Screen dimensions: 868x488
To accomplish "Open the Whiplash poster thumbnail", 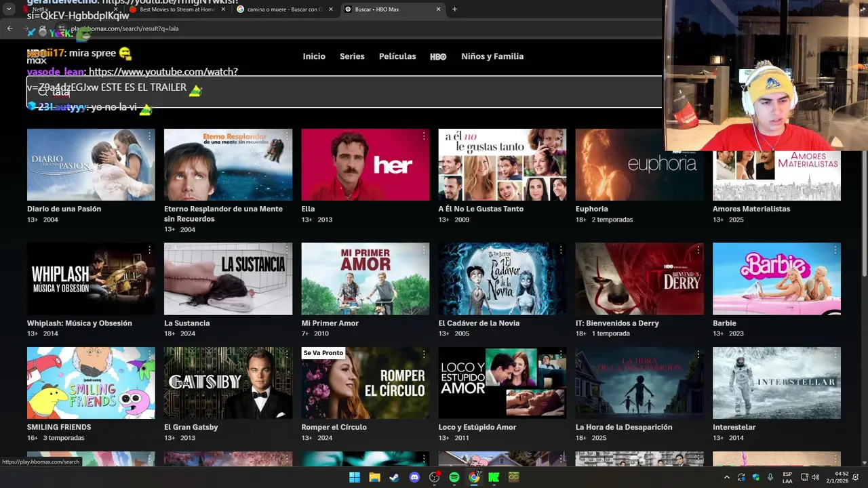I will point(91,279).
